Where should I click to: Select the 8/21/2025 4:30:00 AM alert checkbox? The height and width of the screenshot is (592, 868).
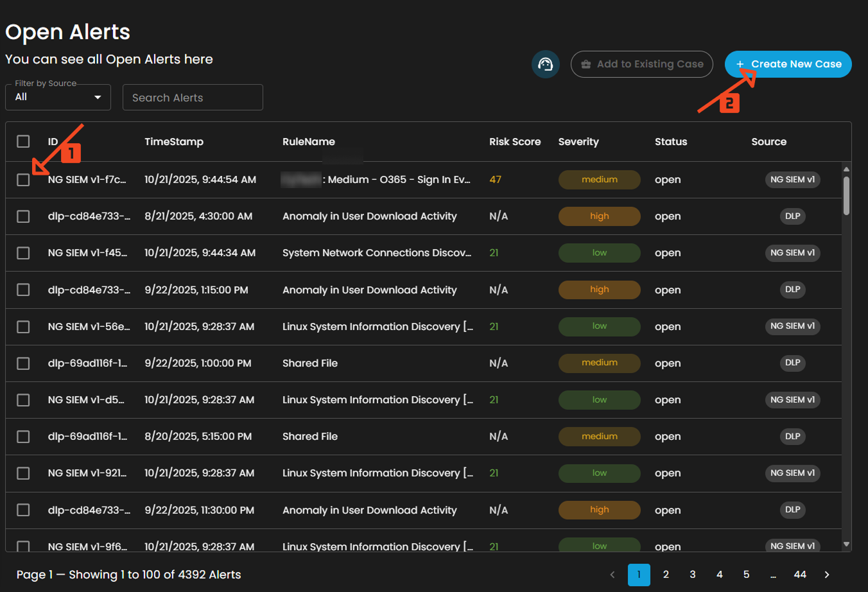23,216
